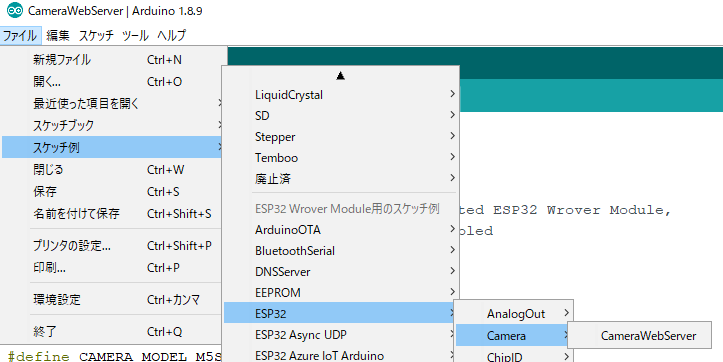Open the ファイル menu
The height and width of the screenshot is (362, 723).
21,36
